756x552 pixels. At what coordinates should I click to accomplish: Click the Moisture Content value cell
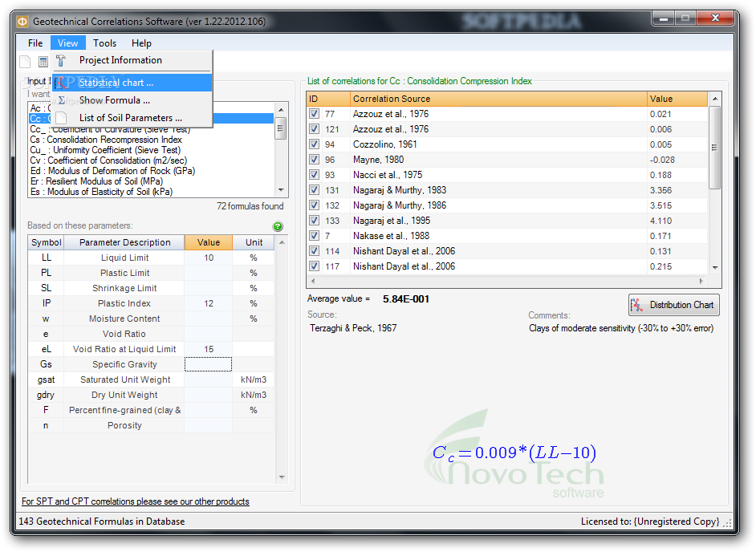(209, 319)
